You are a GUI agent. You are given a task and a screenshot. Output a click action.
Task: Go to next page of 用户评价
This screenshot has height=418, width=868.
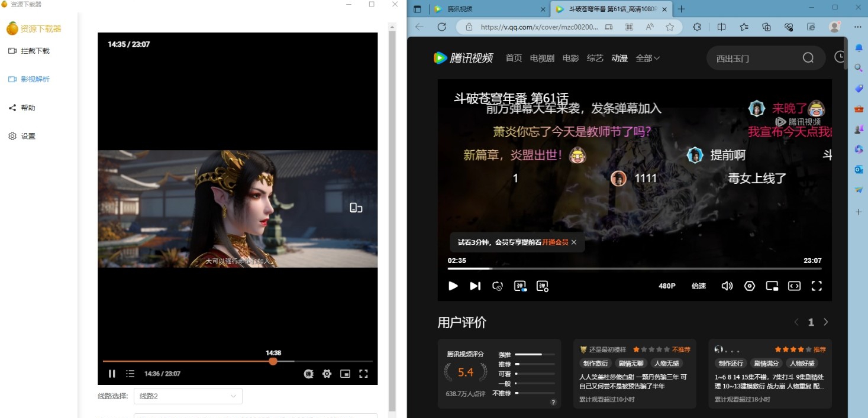(x=826, y=322)
